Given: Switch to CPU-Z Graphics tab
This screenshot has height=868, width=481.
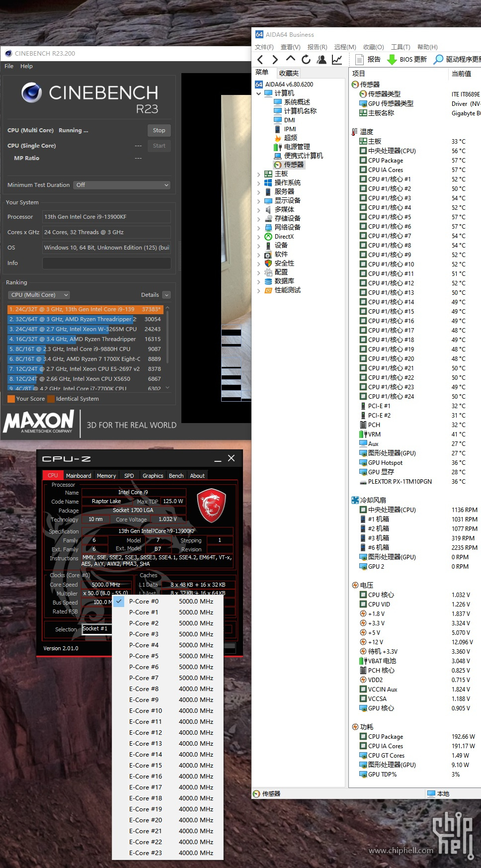Looking at the screenshot, I should click(x=153, y=476).
